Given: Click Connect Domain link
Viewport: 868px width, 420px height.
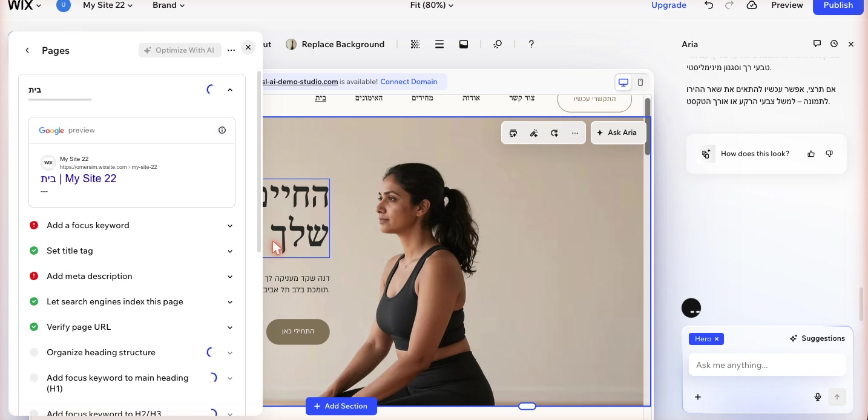Looking at the screenshot, I should click(x=409, y=82).
